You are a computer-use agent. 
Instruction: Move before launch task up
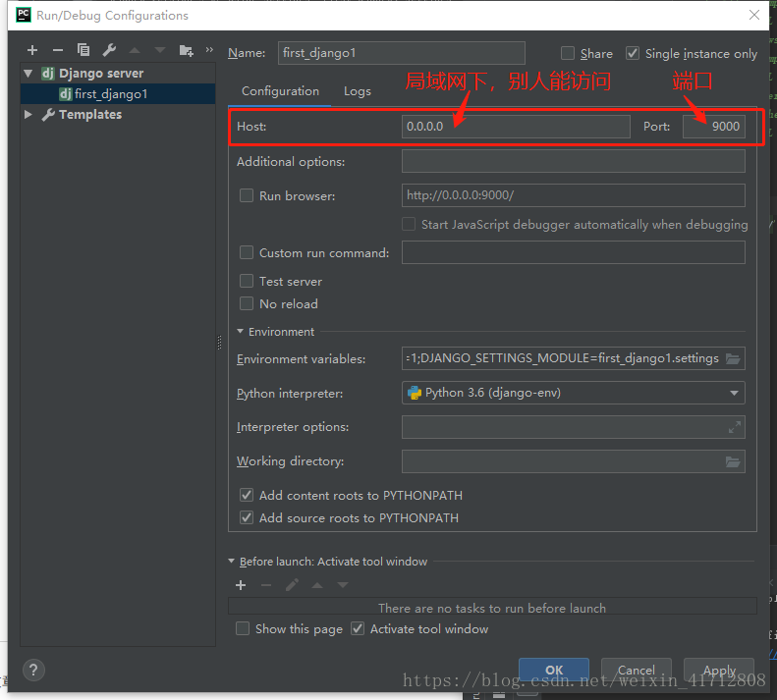pos(317,585)
